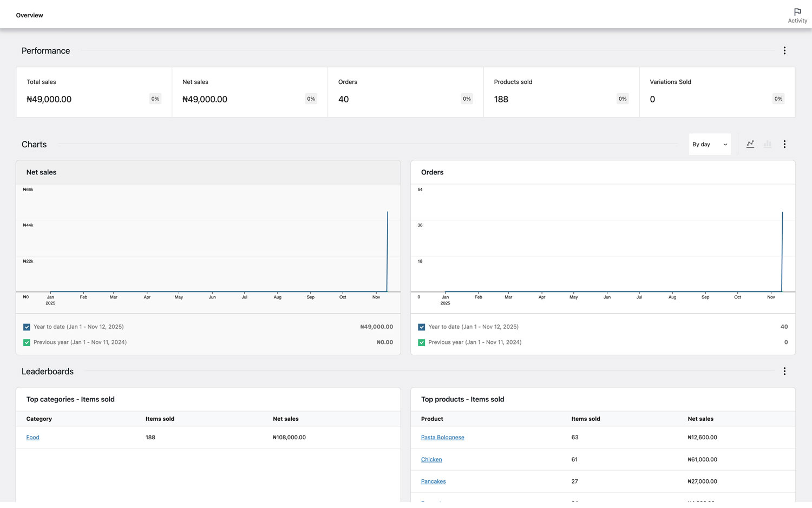
Task: Toggle Previous year in Net sales chart
Action: (x=27, y=343)
